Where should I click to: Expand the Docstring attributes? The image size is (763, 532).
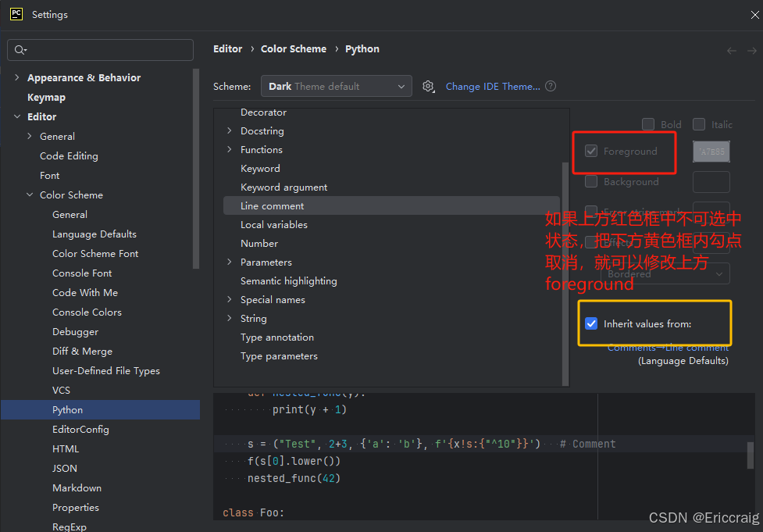coord(229,130)
